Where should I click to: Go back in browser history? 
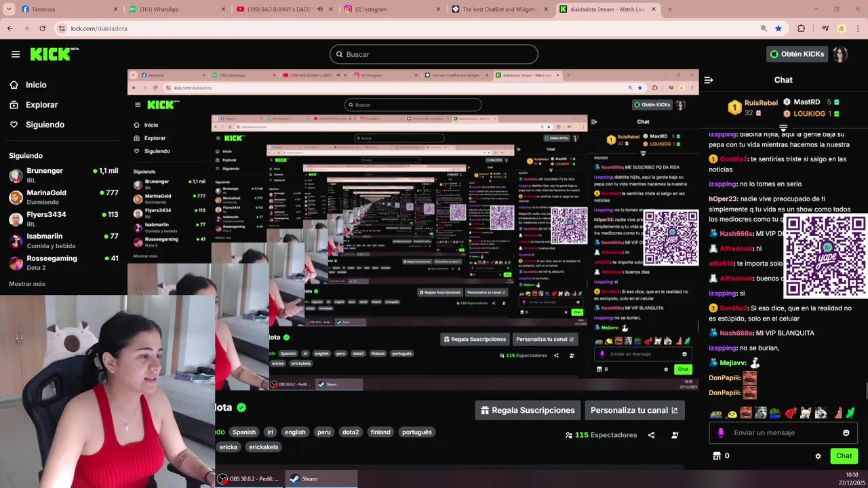(10, 28)
